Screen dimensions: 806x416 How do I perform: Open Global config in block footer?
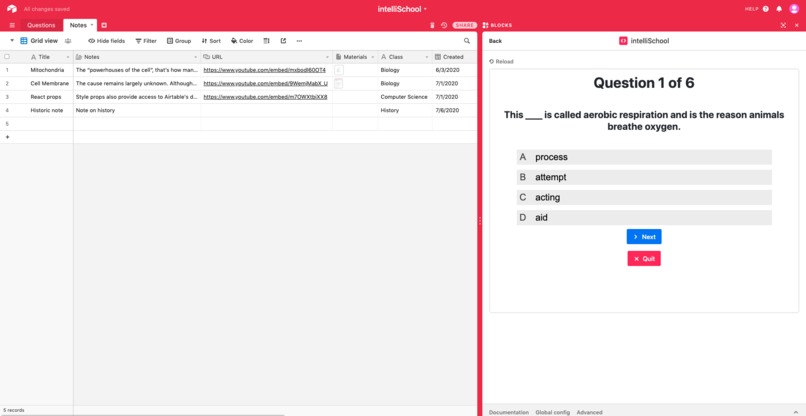(553, 412)
